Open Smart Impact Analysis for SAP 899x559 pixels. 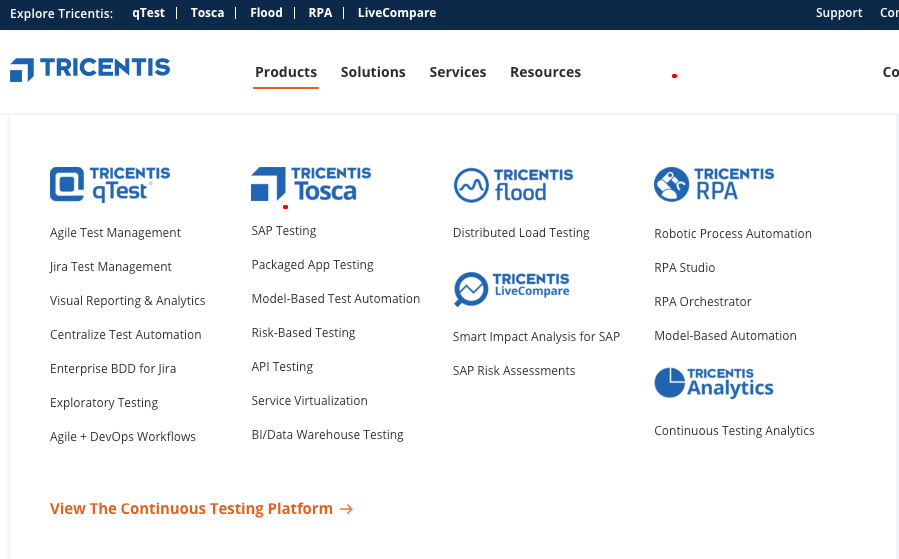[x=537, y=337]
